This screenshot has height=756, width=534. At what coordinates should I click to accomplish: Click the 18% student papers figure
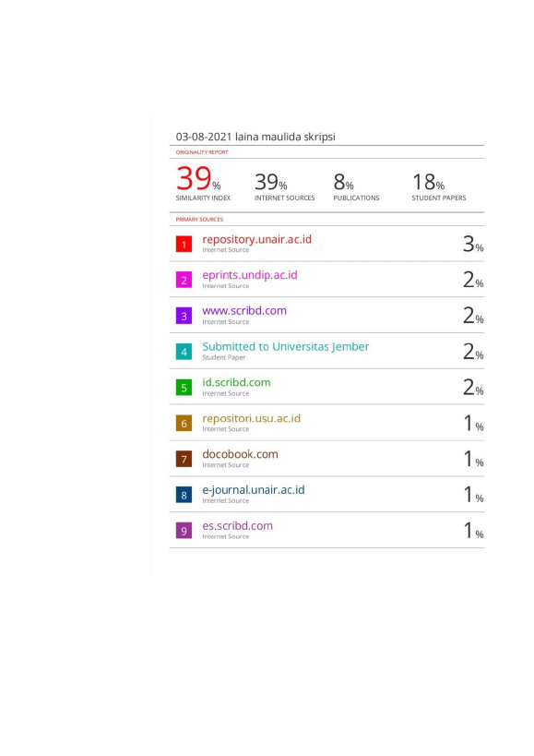coord(428,182)
